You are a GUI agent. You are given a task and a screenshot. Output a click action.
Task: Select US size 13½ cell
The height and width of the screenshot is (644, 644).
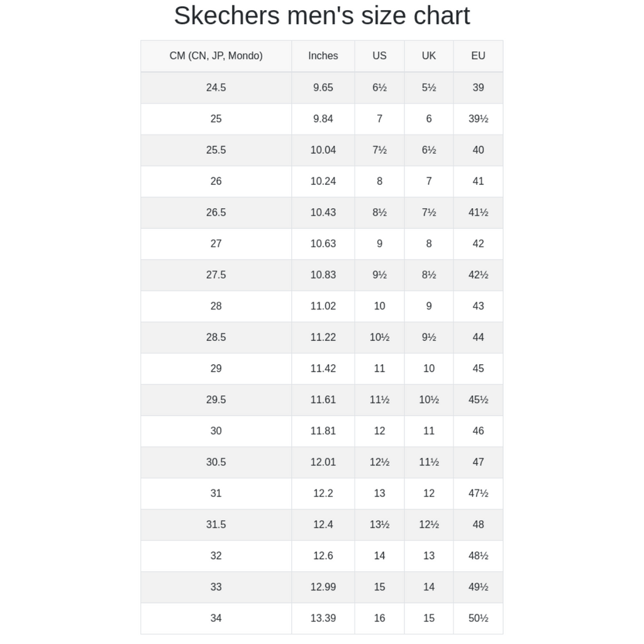(x=379, y=525)
